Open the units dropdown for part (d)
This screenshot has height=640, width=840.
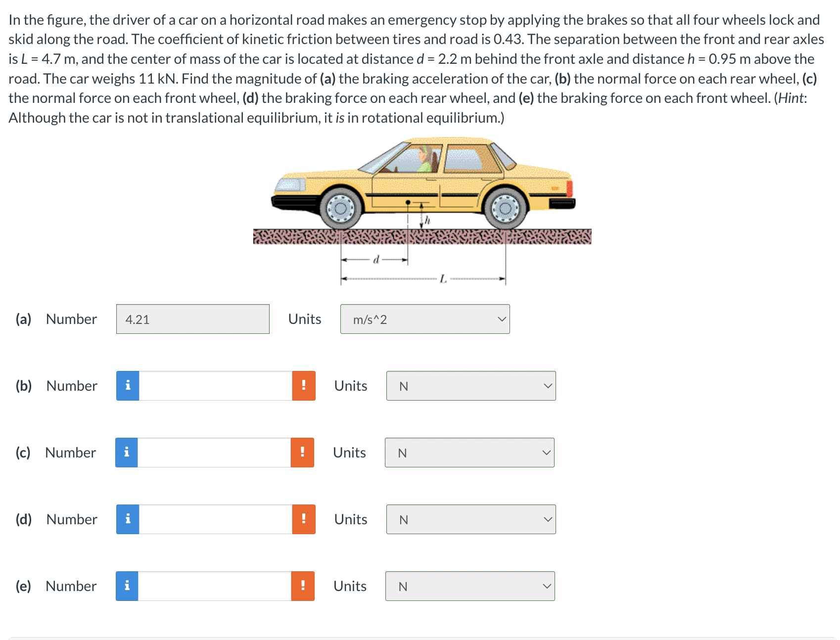pos(470,519)
